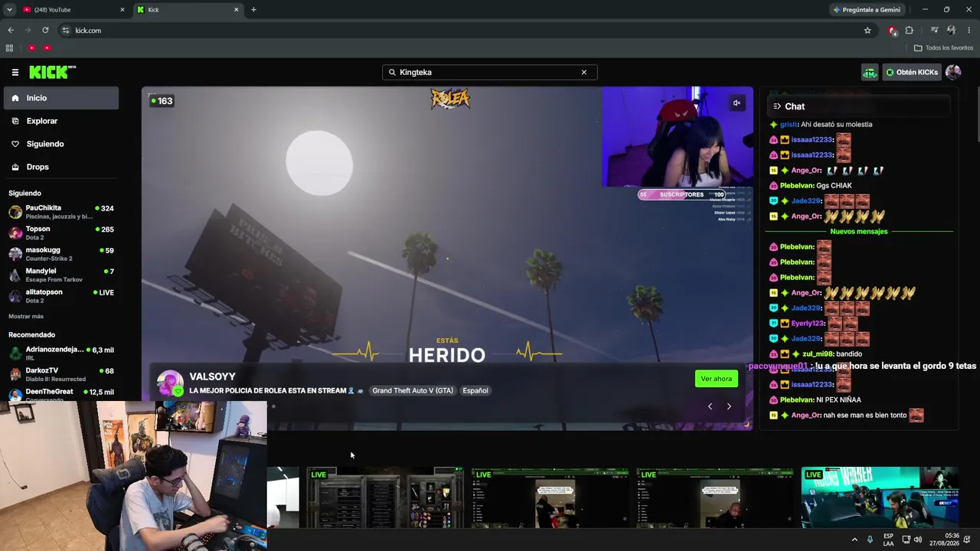View site information for kick.com

click(x=66, y=31)
